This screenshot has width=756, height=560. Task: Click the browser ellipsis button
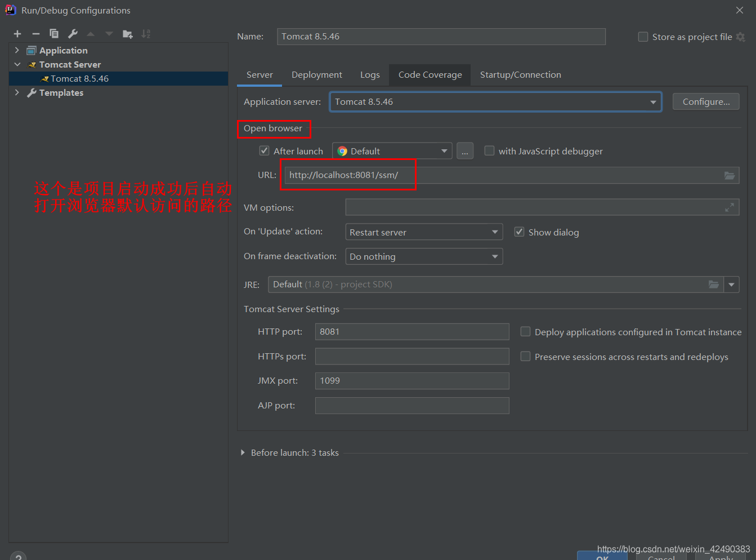pos(465,151)
